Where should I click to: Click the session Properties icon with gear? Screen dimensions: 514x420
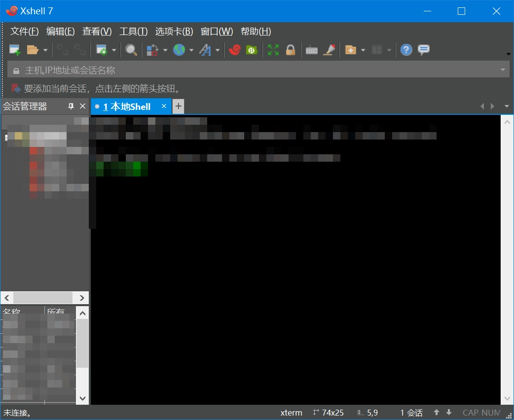point(102,50)
